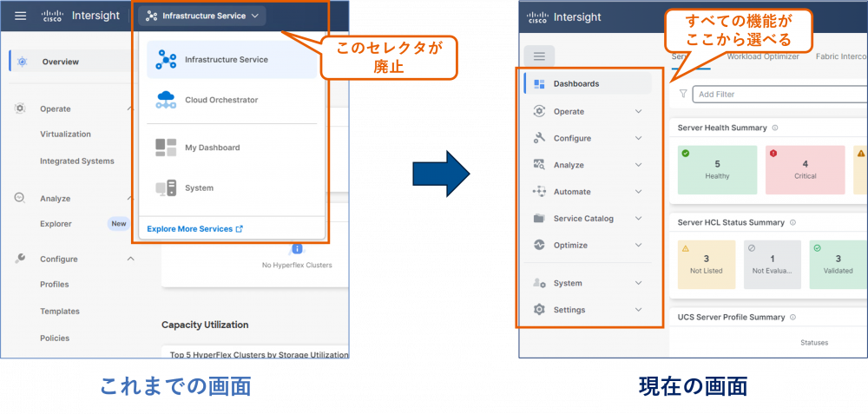This screenshot has height=414, width=868.
Task: Click the Cloud Orchestrator cloud icon
Action: point(166,100)
